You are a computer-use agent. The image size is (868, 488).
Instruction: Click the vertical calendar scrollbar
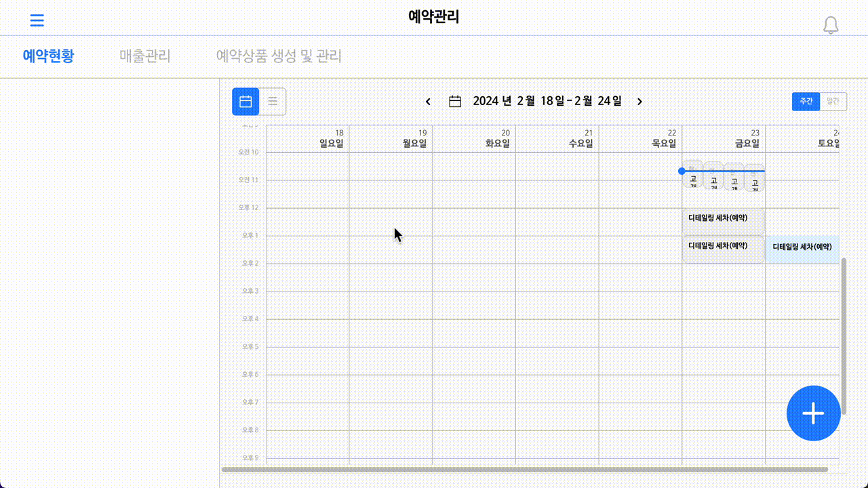[x=844, y=335]
